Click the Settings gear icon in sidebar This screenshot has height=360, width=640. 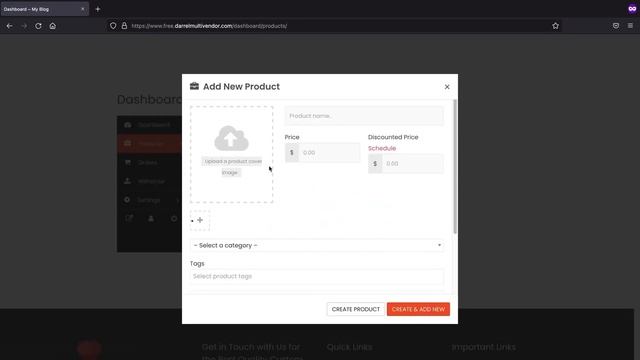point(127,200)
